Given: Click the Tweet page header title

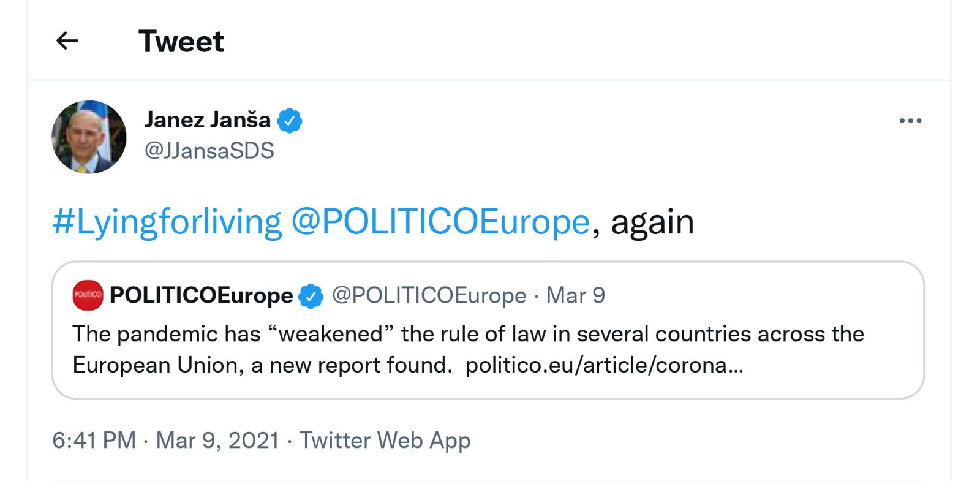Looking at the screenshot, I should [x=181, y=42].
